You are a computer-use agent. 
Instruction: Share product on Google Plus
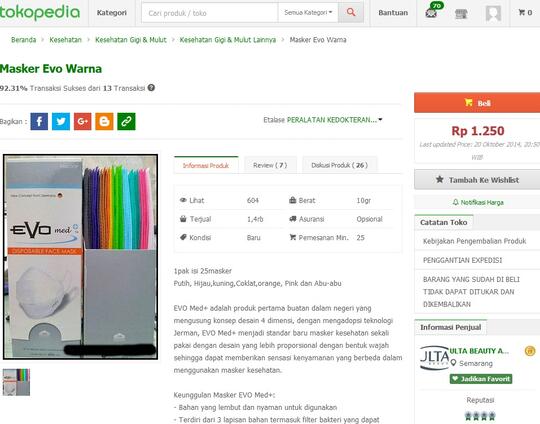point(83,121)
